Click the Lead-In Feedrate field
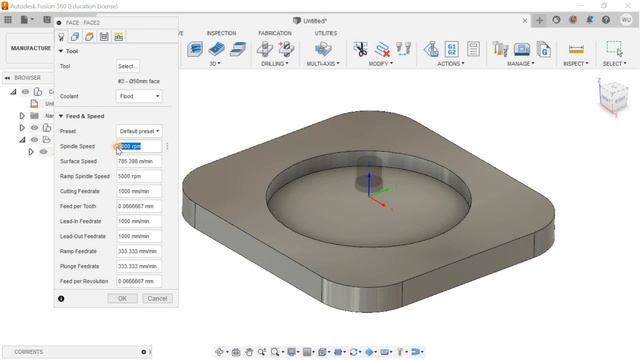The width and height of the screenshot is (640, 360). pos(139,221)
